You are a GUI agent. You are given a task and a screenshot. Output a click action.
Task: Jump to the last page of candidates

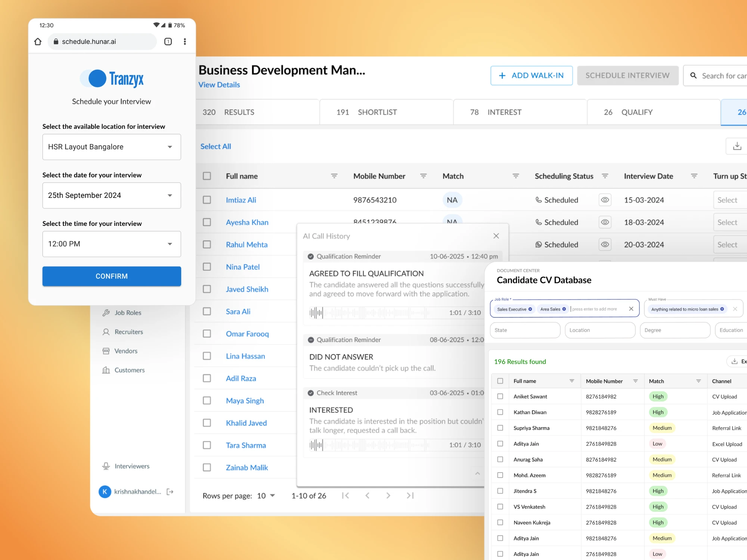coord(410,495)
